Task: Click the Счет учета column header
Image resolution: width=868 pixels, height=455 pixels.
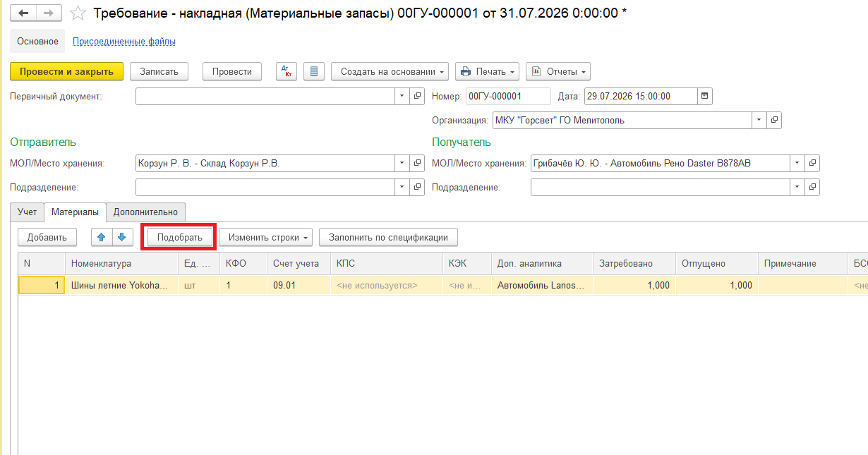Action: click(x=299, y=263)
